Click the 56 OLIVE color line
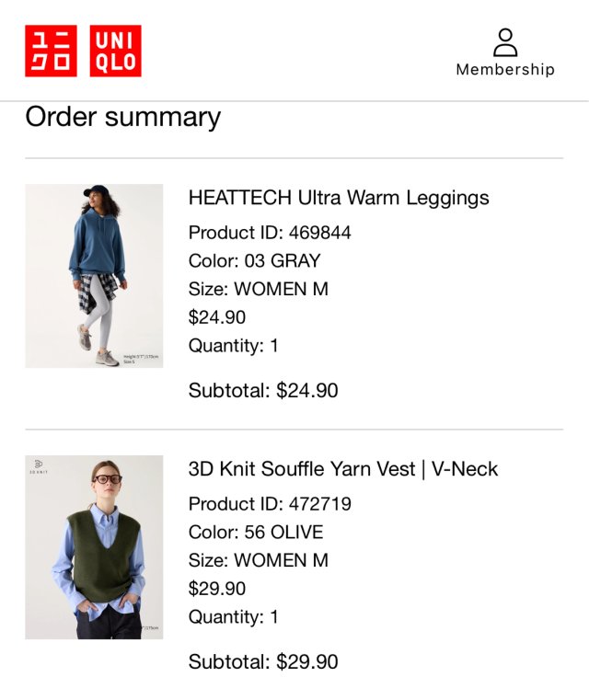Screen dimensions: 589x700 (256, 533)
